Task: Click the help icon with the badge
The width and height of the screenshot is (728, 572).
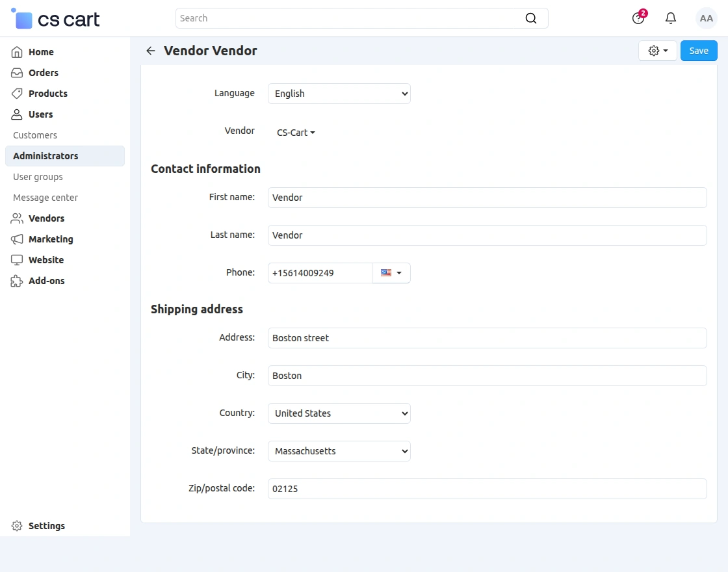Action: pyautogui.click(x=638, y=18)
